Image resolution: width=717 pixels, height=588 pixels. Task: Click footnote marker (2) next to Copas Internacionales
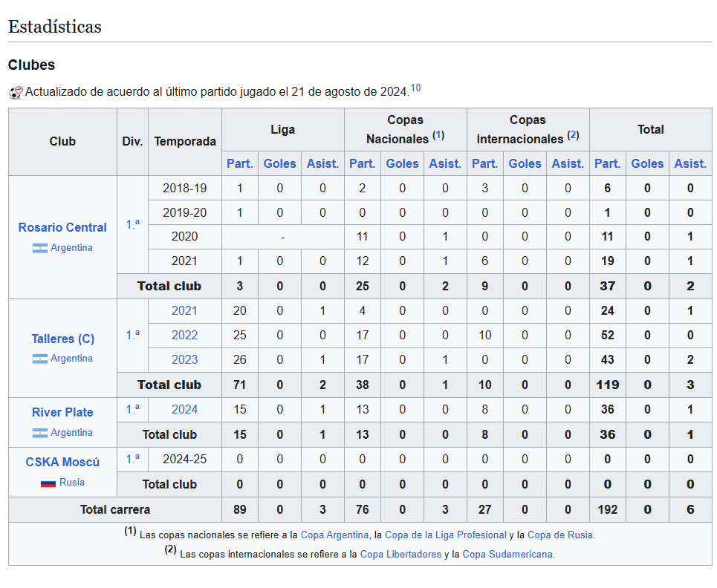point(574,135)
